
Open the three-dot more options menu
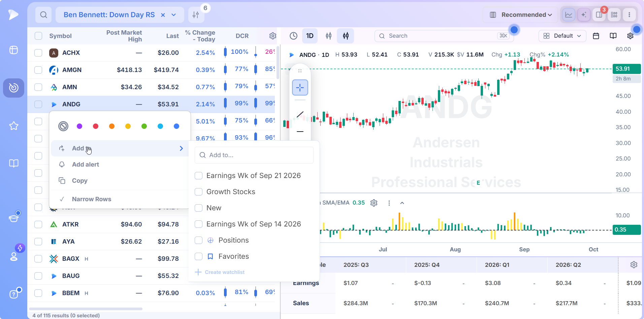tap(629, 15)
